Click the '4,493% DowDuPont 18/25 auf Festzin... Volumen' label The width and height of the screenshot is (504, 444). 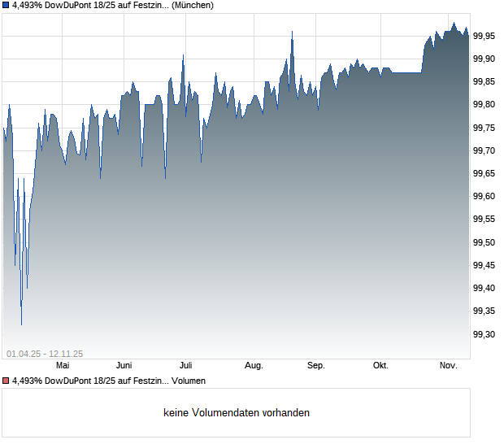click(109, 381)
